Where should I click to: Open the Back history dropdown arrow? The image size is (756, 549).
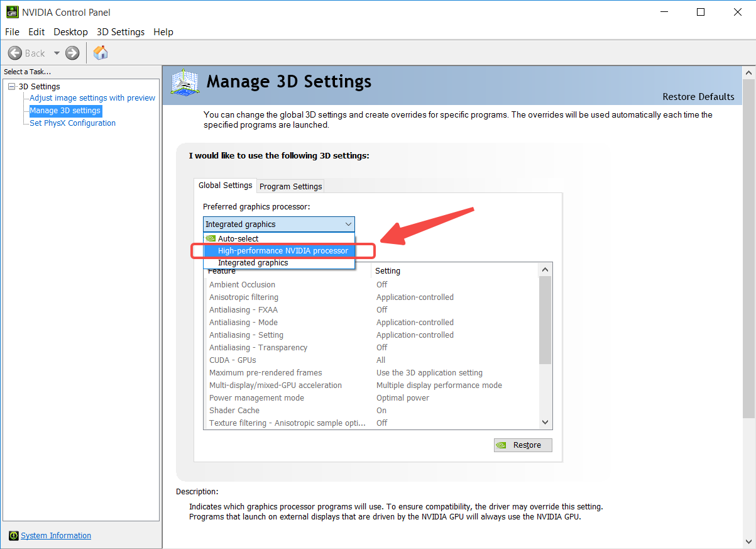click(57, 53)
